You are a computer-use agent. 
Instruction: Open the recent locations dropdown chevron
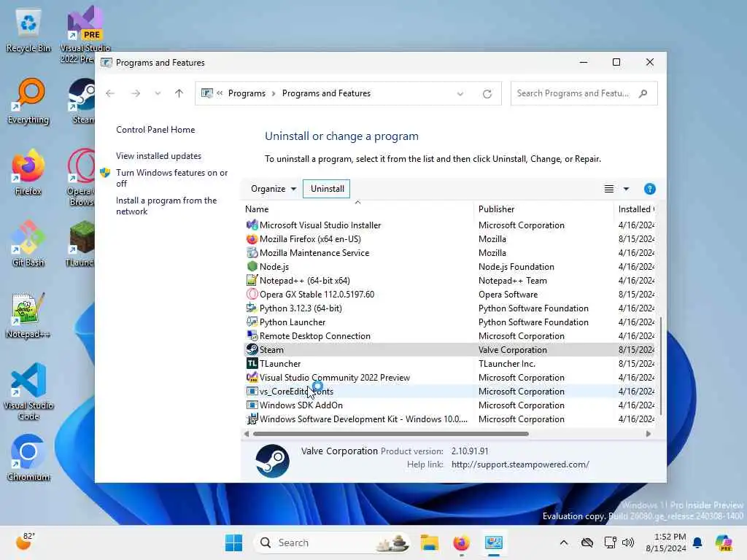click(x=158, y=93)
